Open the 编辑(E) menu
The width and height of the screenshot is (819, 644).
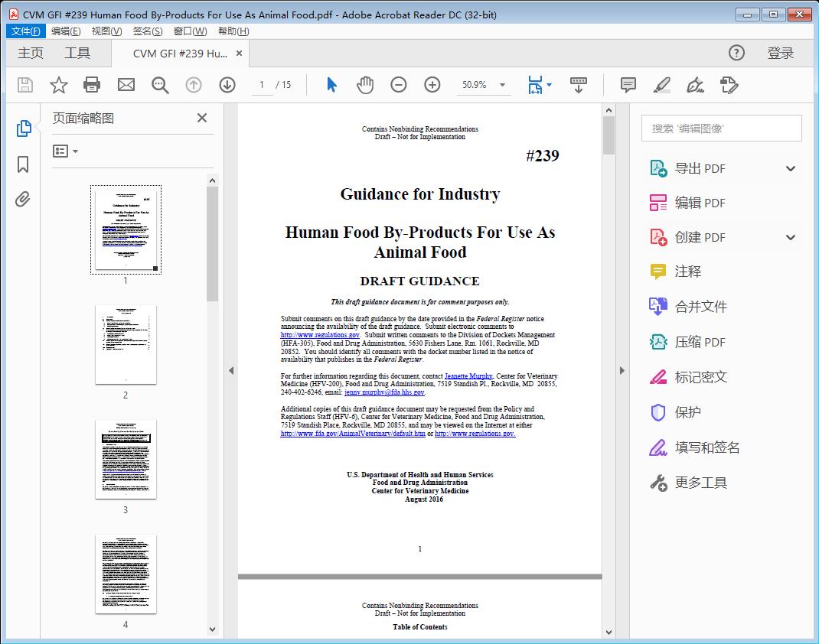66,31
